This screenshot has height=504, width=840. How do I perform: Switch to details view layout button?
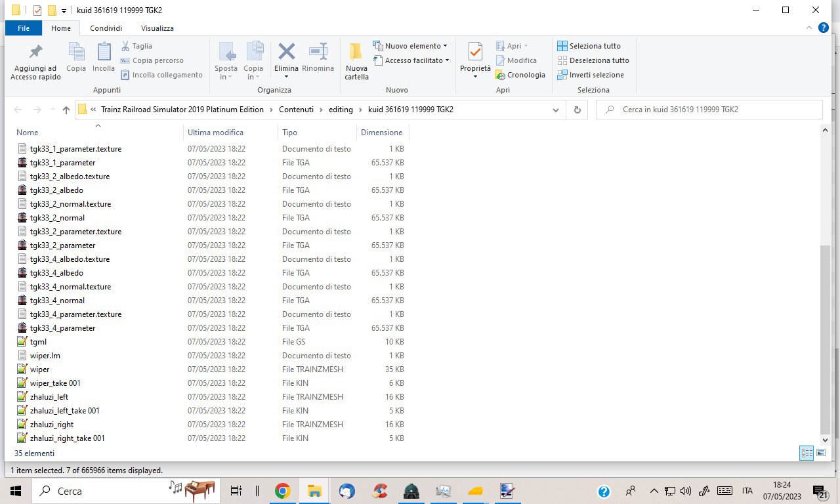(x=807, y=453)
